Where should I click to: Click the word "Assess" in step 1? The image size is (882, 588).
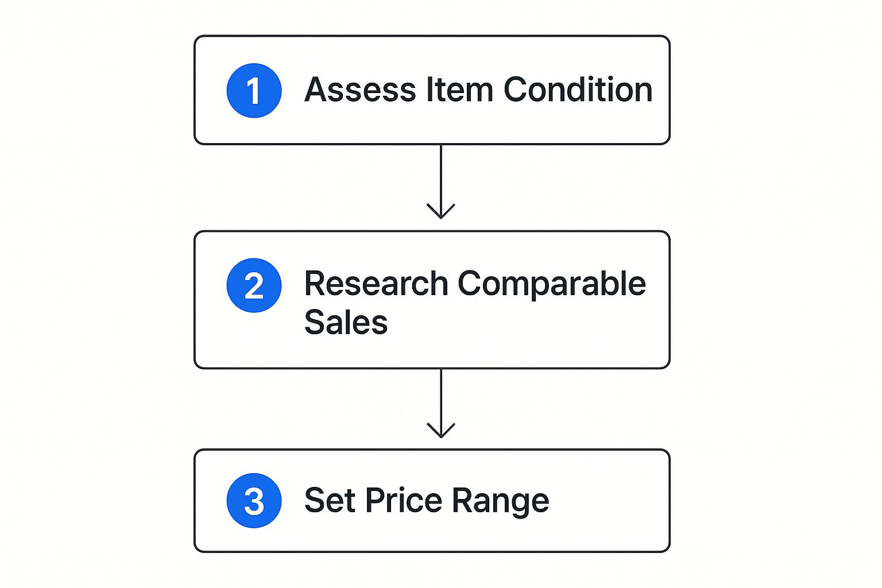360,90
